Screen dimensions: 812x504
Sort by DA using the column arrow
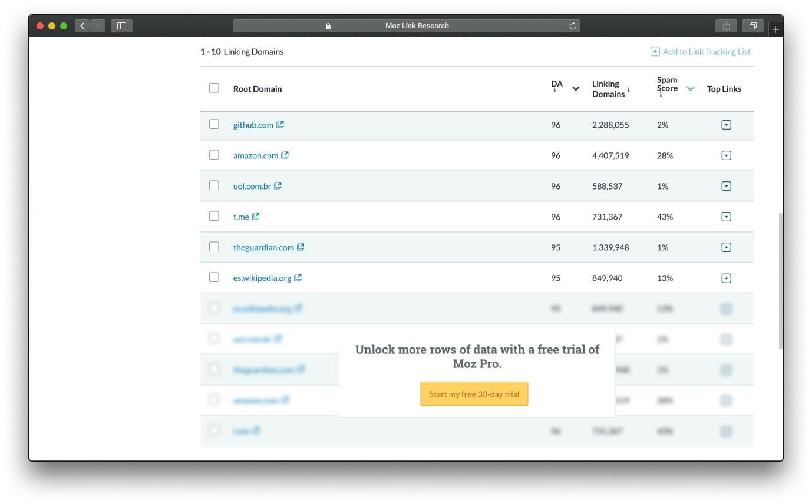click(x=576, y=89)
